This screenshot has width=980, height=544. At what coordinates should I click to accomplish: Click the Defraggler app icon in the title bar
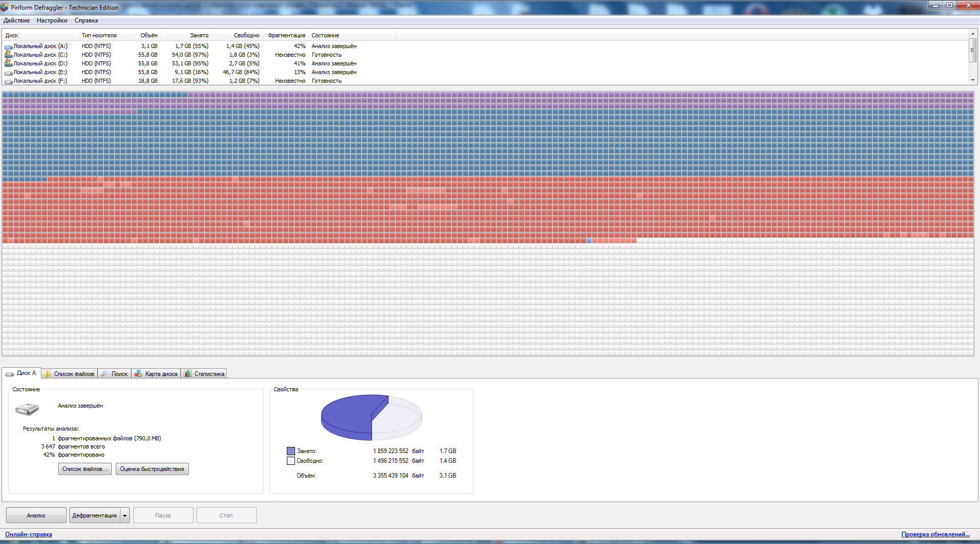point(5,7)
